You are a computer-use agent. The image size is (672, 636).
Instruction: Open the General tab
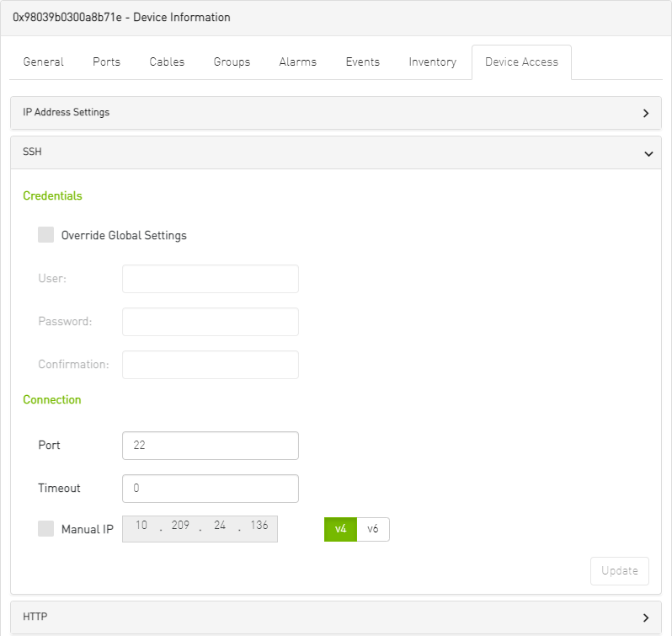(x=44, y=62)
